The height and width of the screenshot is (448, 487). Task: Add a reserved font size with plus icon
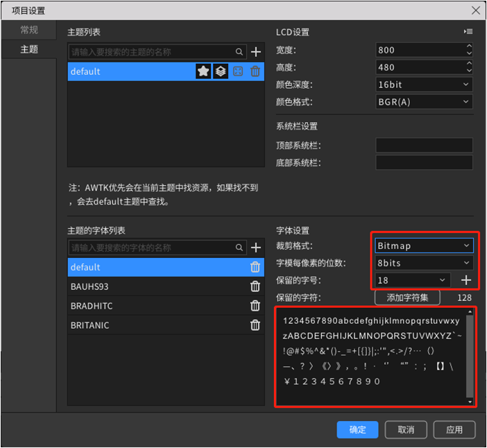(x=466, y=280)
